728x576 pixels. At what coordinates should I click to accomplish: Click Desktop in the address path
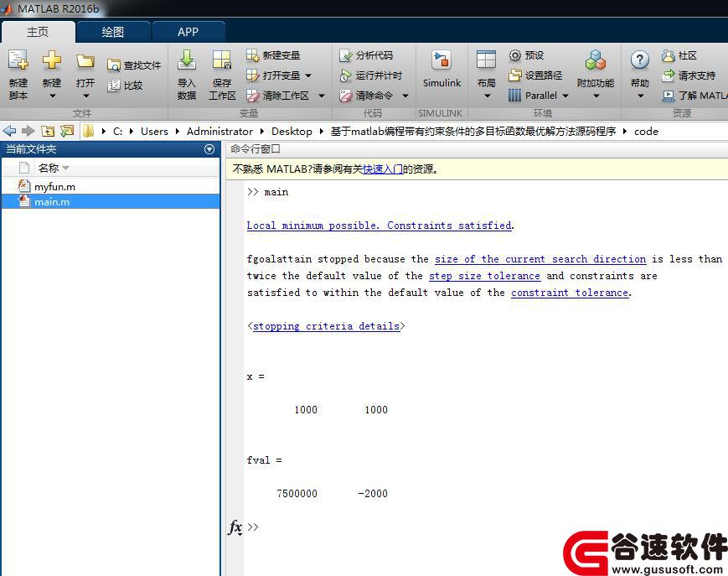pos(292,132)
